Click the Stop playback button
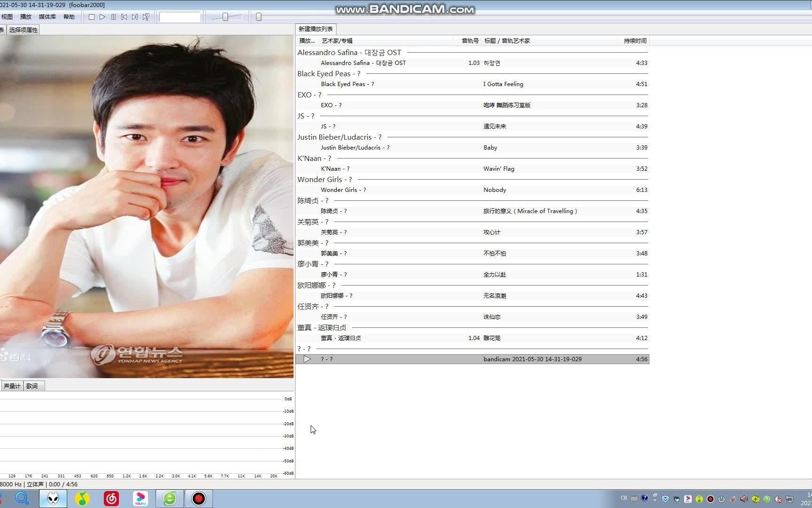Screen dimensions: 812x508 coord(92,17)
